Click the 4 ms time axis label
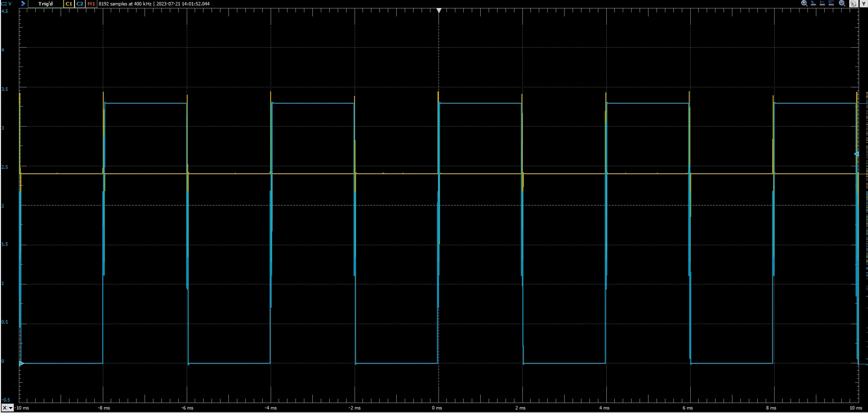868x413 pixels. pos(604,408)
